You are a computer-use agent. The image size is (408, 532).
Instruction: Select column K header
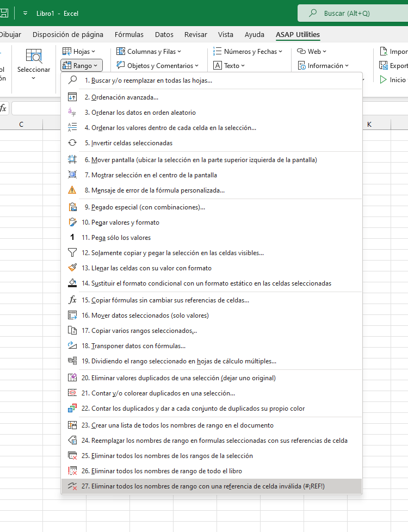tap(369, 124)
